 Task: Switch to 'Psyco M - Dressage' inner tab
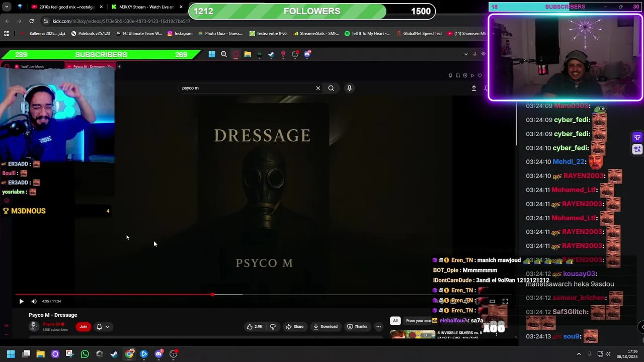tap(90, 66)
